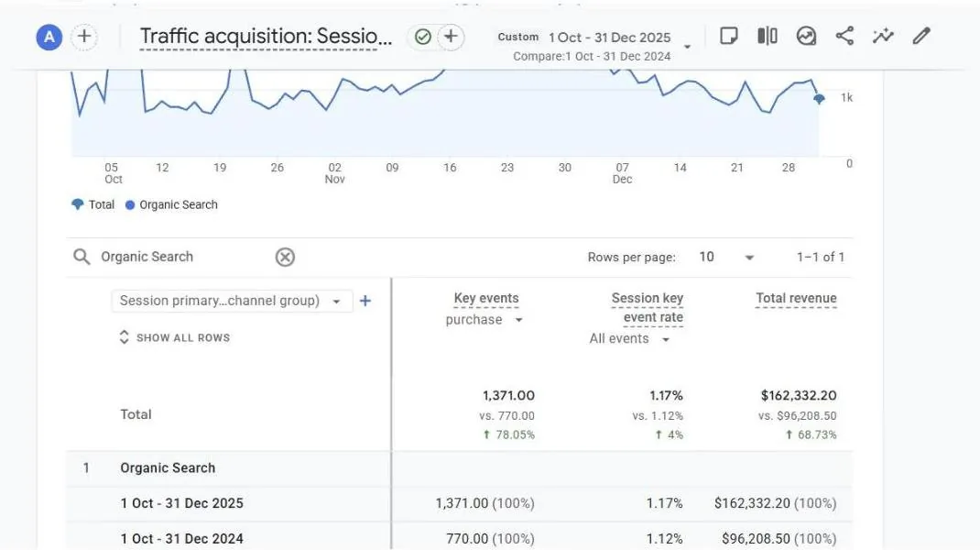Click the "Total" row label

coord(136,414)
